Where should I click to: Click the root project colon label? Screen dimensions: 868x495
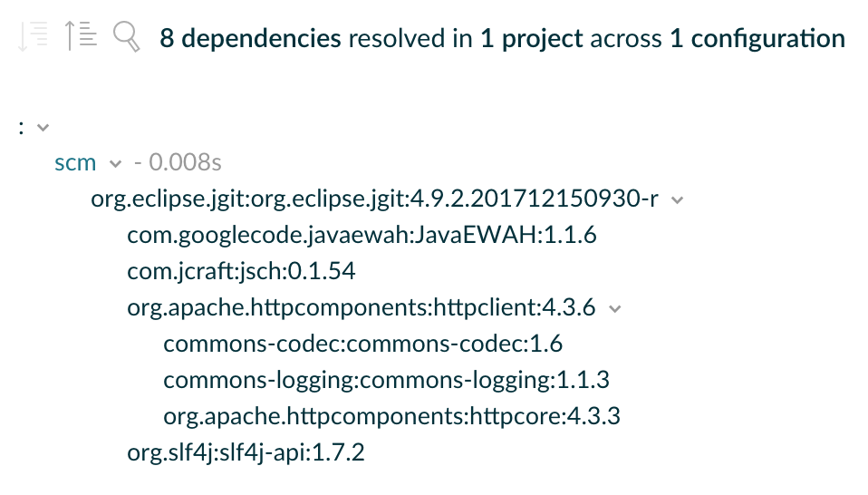click(21, 128)
